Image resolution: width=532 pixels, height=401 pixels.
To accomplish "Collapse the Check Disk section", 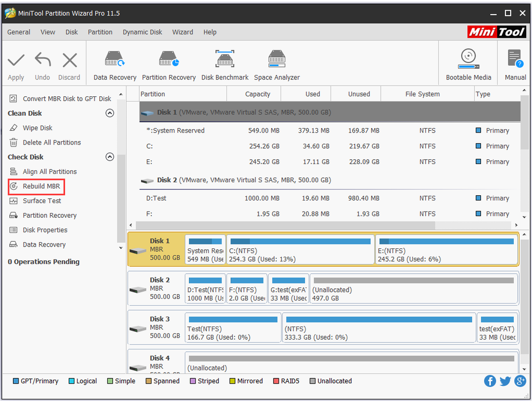I will tap(110, 157).
